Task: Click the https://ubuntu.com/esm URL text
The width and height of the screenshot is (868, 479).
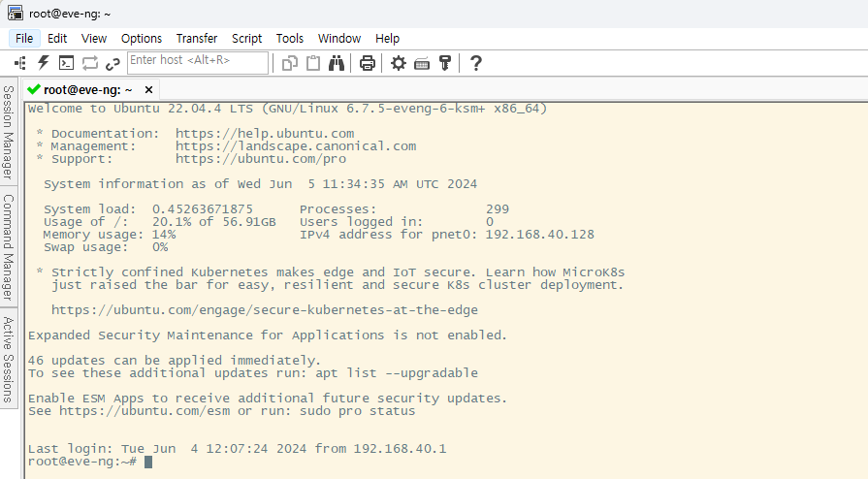Action: pyautogui.click(x=145, y=411)
